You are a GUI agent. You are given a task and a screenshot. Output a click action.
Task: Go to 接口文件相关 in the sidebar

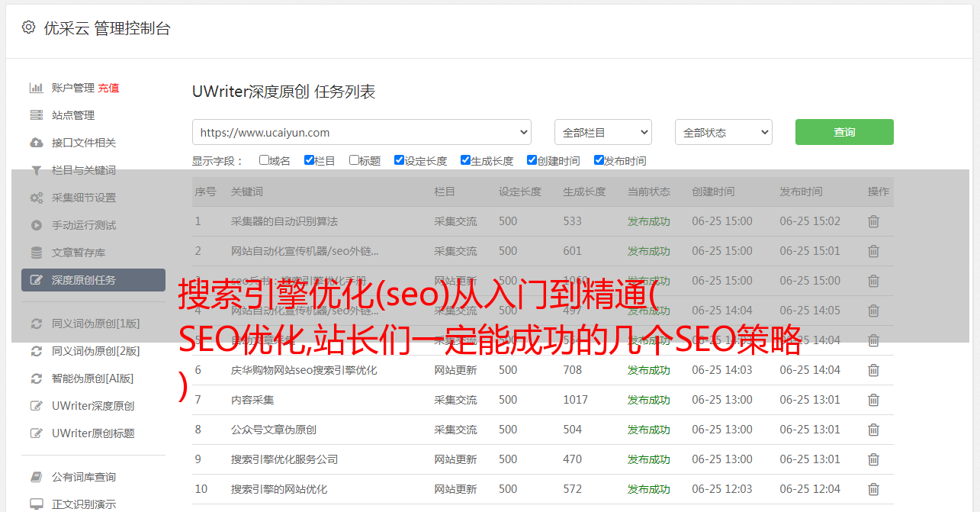[84, 143]
